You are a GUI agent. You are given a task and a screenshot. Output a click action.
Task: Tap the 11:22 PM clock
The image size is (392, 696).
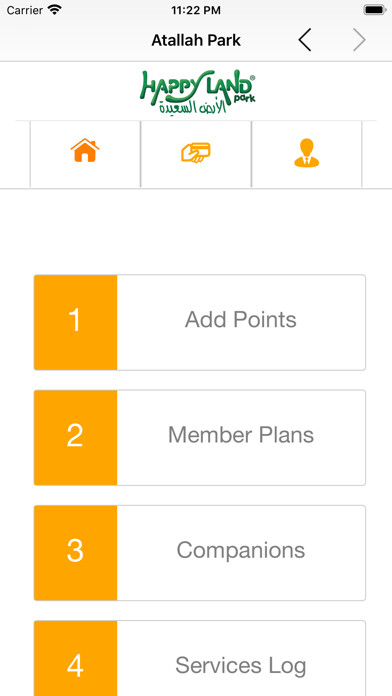coord(196,10)
